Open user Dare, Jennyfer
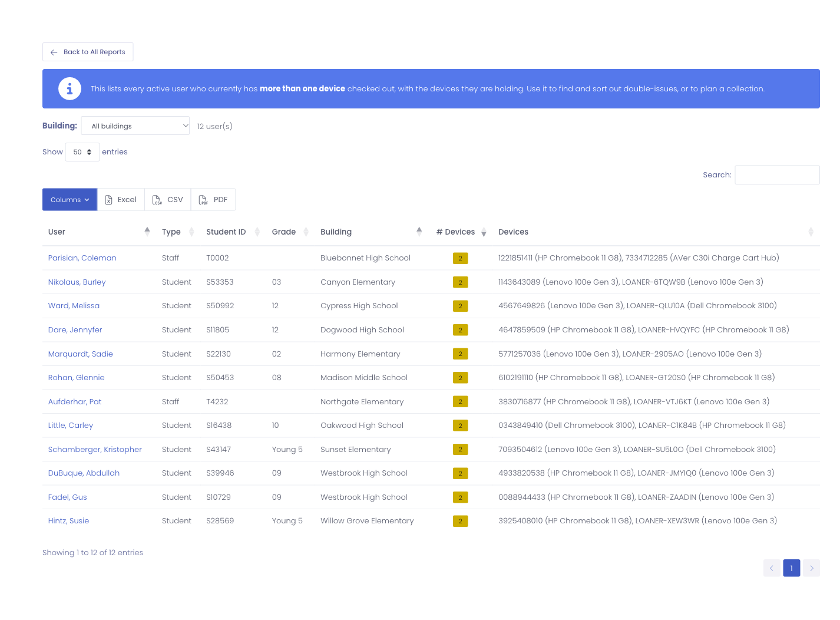This screenshot has height=620, width=840. (75, 330)
